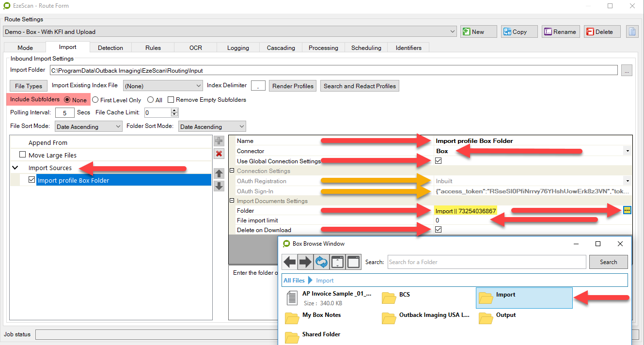The height and width of the screenshot is (345, 644).
Task: Enable Remove Empty Subfolders checkbox
Action: [171, 100]
